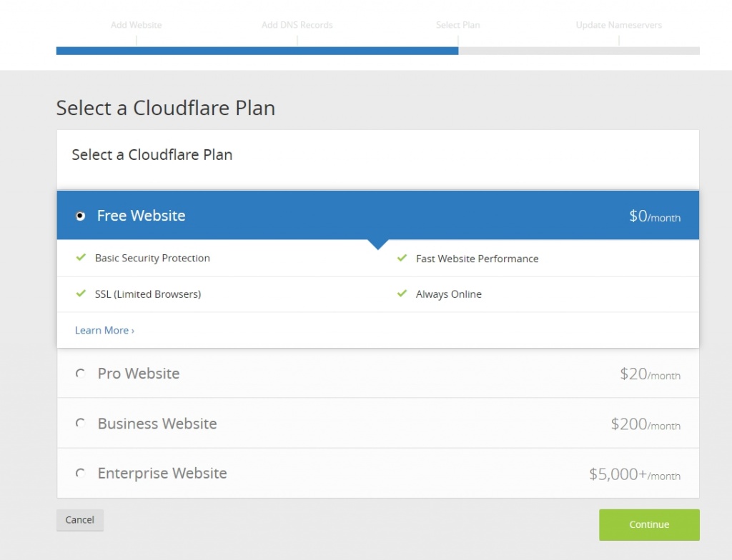Click the Fast Website Performance checkmark icon

(402, 258)
